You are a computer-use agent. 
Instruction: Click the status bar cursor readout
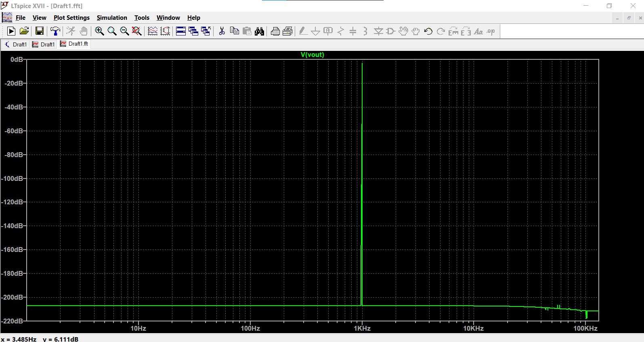pyautogui.click(x=40, y=339)
